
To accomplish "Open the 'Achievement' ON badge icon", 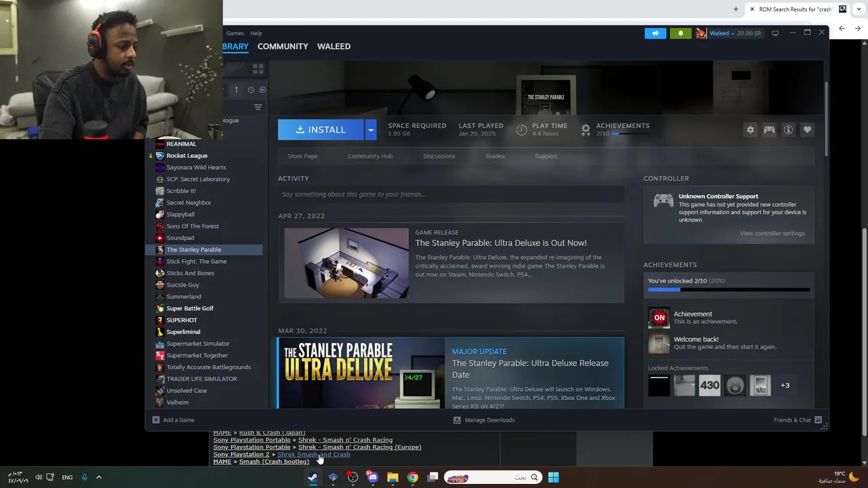I will 658,317.
